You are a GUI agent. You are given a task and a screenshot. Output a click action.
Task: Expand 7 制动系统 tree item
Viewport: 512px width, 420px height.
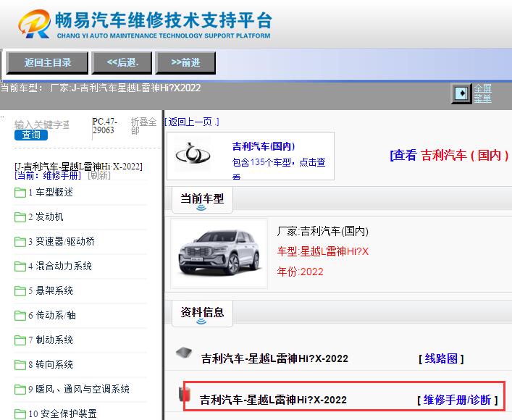tap(51, 340)
